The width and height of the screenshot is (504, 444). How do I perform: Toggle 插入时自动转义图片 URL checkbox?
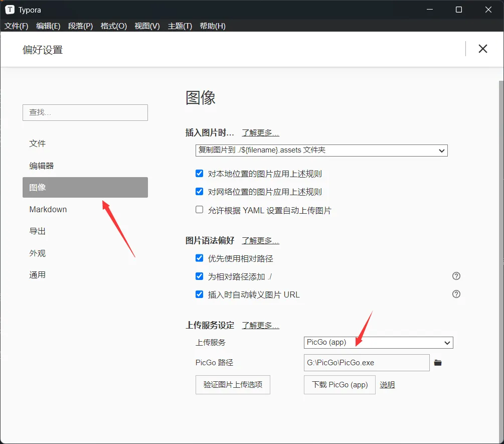[x=199, y=294]
